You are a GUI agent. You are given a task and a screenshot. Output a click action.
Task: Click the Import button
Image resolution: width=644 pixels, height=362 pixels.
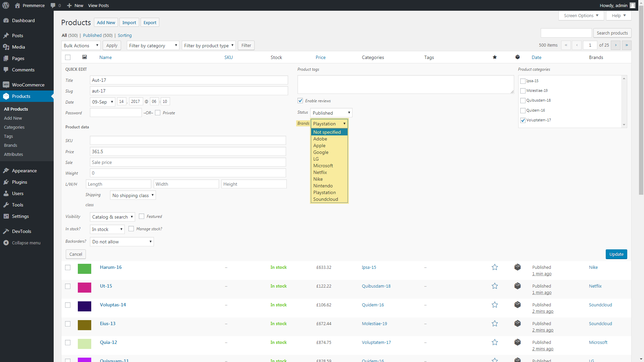pos(129,22)
